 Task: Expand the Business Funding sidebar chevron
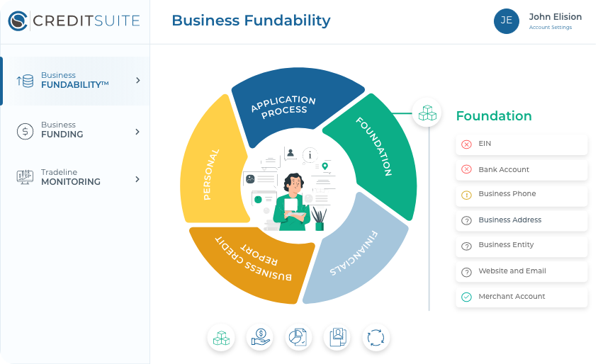tap(138, 132)
